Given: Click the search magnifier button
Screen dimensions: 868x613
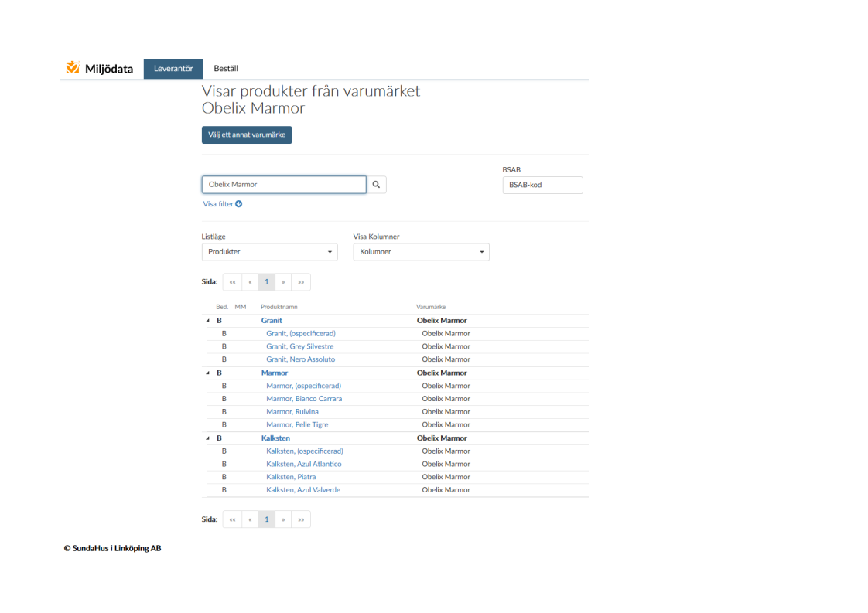Looking at the screenshot, I should point(377,185).
